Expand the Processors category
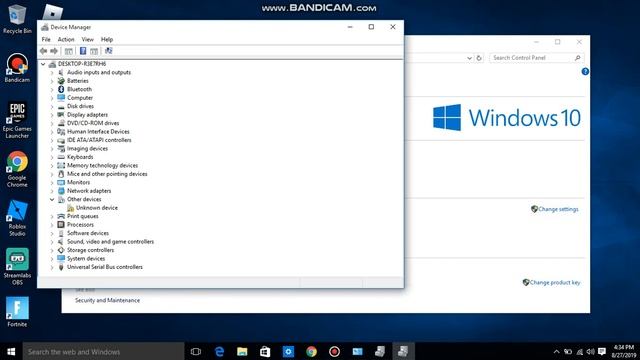 (52, 225)
